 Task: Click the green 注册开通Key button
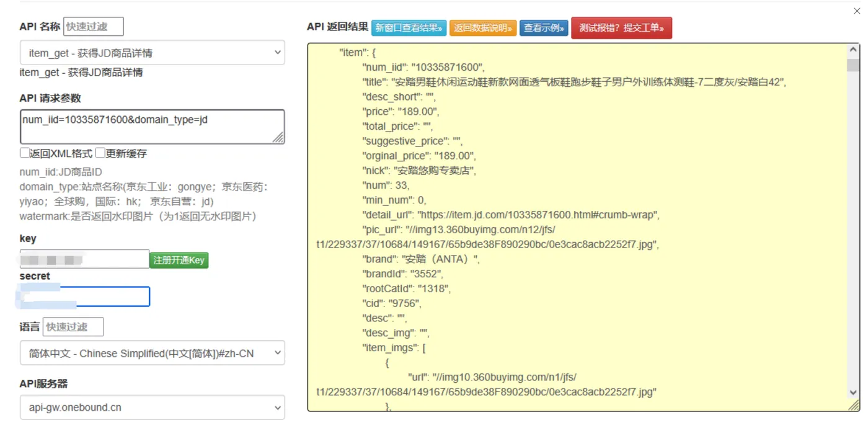pyautogui.click(x=179, y=260)
